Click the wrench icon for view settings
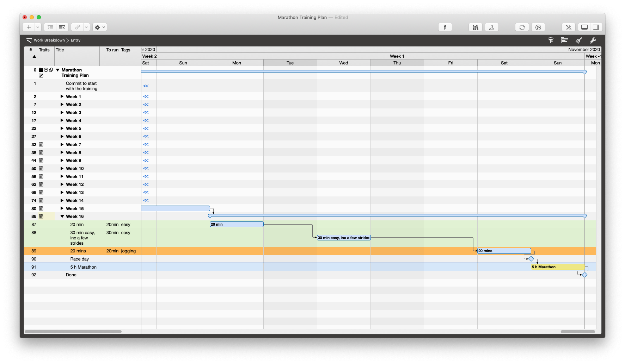The image size is (625, 364). coord(593,40)
